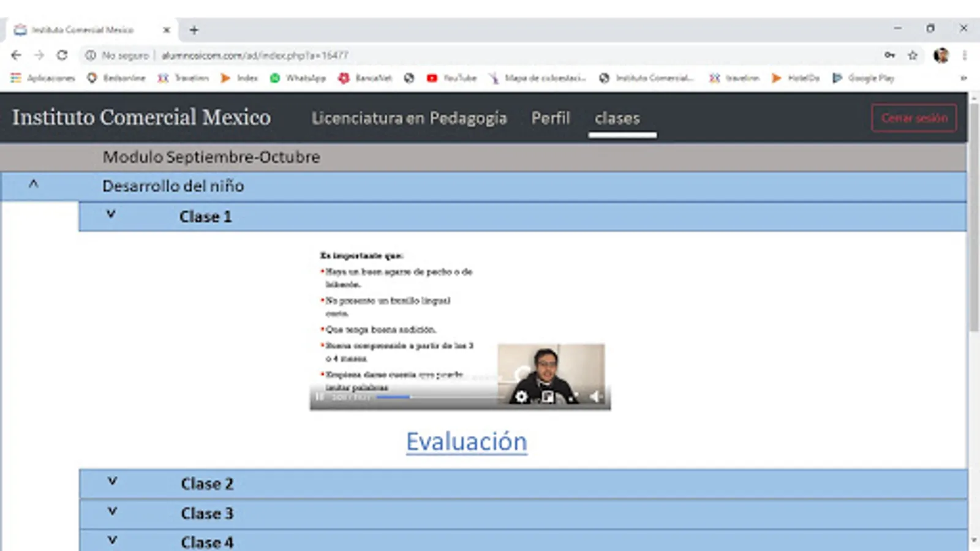Click the scrollbar down arrow
Screen dimensions: 980x551
click(974, 540)
